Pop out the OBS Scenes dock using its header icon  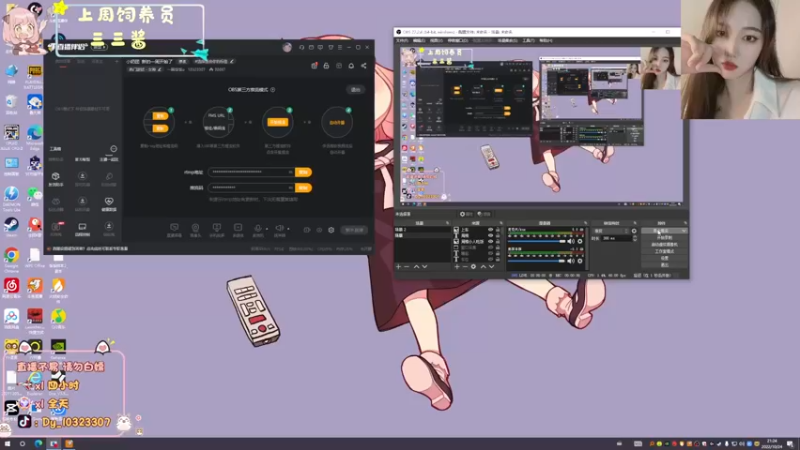click(x=447, y=223)
